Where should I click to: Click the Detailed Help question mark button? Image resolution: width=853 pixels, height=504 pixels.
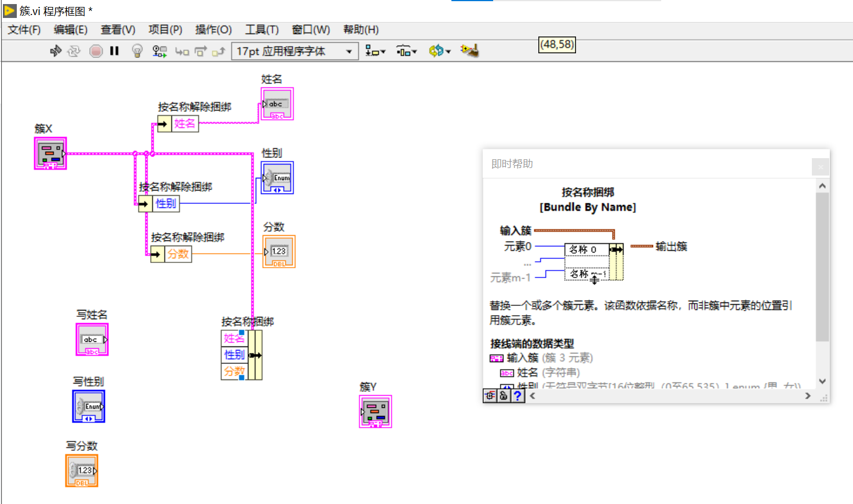click(x=516, y=396)
